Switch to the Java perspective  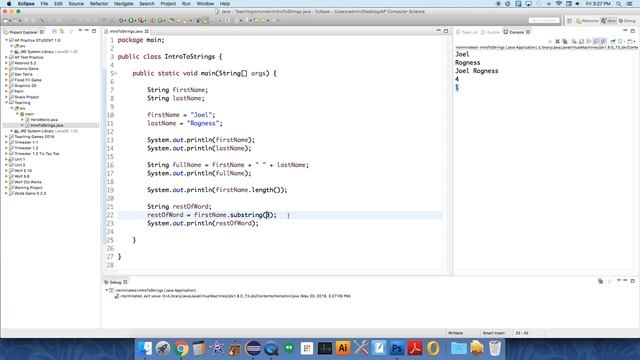pyautogui.click(x=608, y=21)
